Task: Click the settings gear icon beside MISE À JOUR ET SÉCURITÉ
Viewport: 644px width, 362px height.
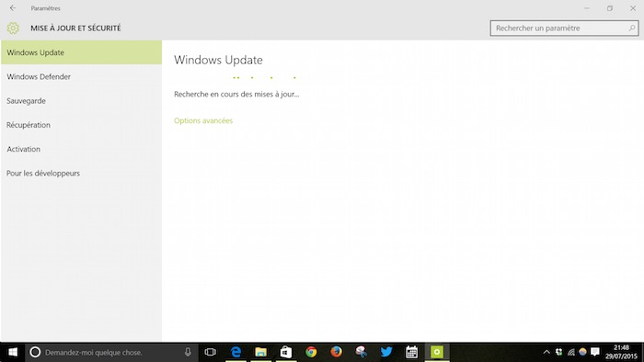Action: coord(13,28)
